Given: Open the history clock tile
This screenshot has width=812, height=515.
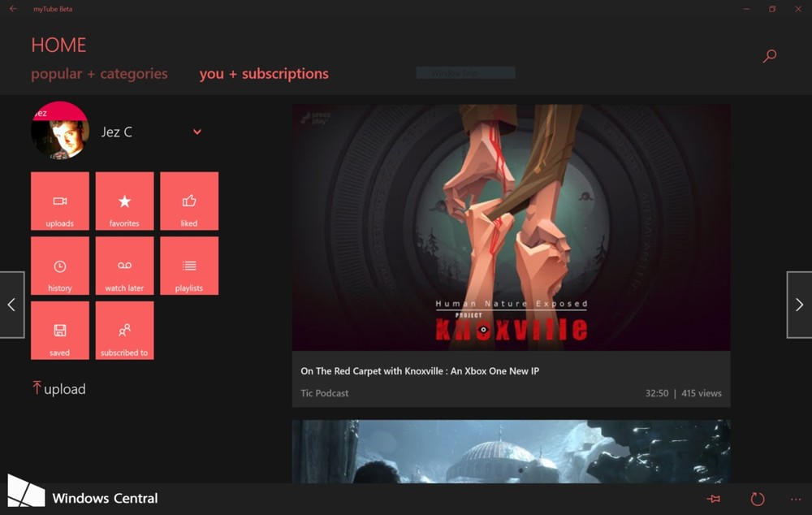Looking at the screenshot, I should [x=60, y=266].
